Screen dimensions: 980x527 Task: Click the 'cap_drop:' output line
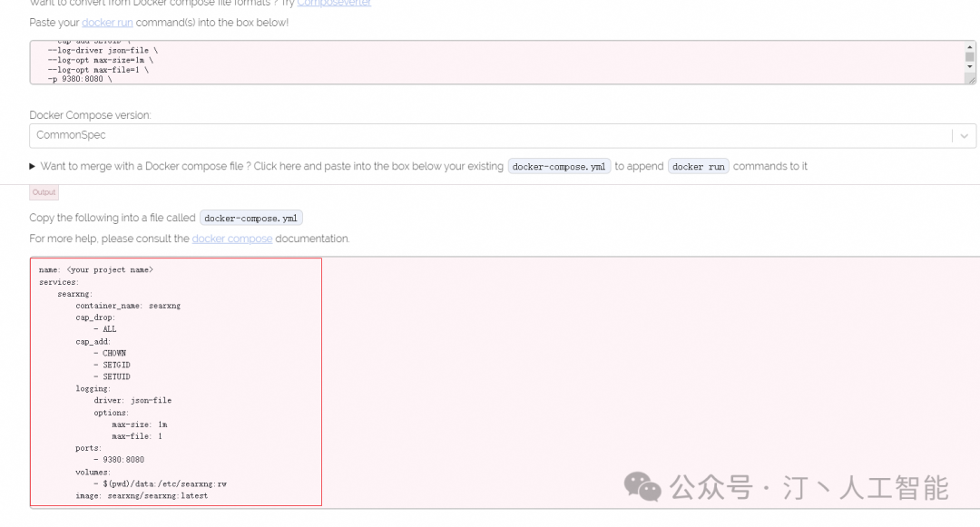(95, 317)
